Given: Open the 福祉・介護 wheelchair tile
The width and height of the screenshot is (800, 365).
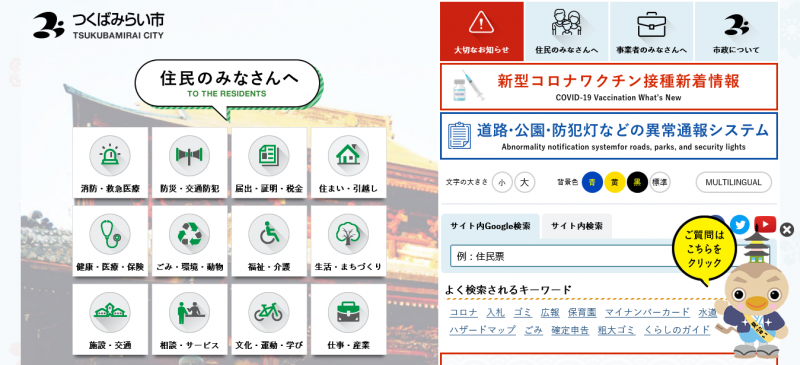Looking at the screenshot, I should [x=269, y=241].
